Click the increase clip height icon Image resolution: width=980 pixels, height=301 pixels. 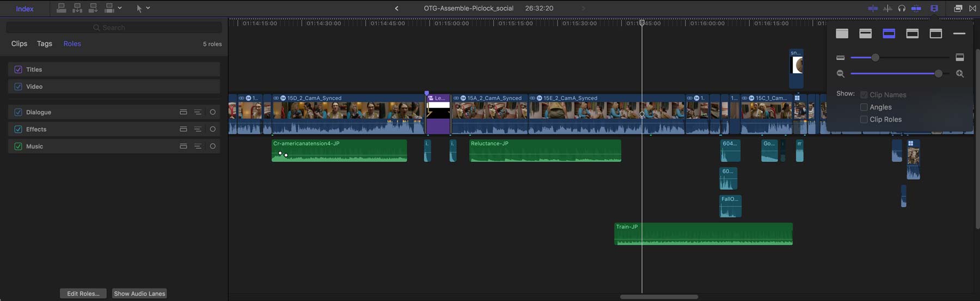click(x=960, y=57)
